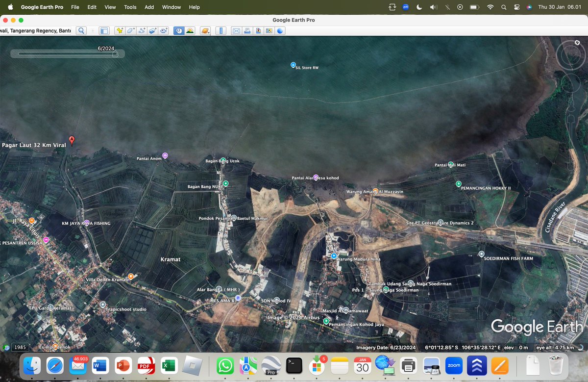Click the Pagar Laut 32 Km Viral red placemark

(72, 141)
